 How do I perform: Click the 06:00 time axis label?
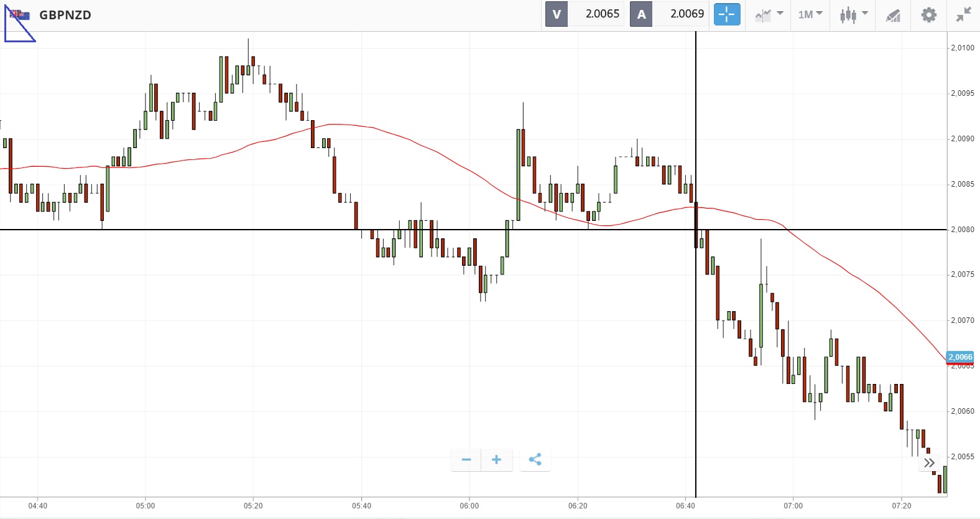pos(469,506)
